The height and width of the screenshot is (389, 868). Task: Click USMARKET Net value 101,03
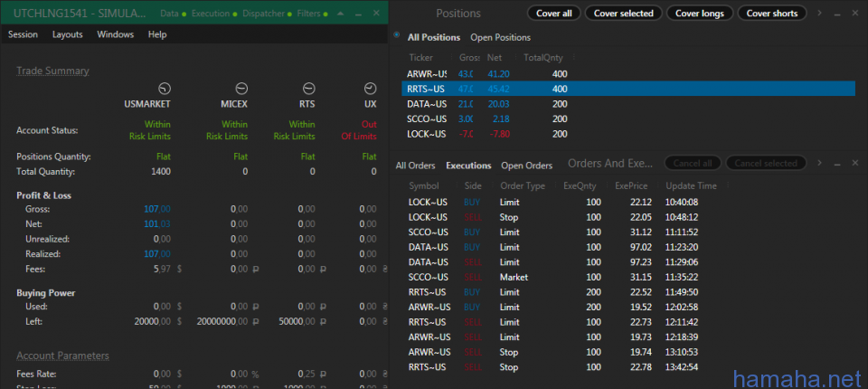coord(157,224)
